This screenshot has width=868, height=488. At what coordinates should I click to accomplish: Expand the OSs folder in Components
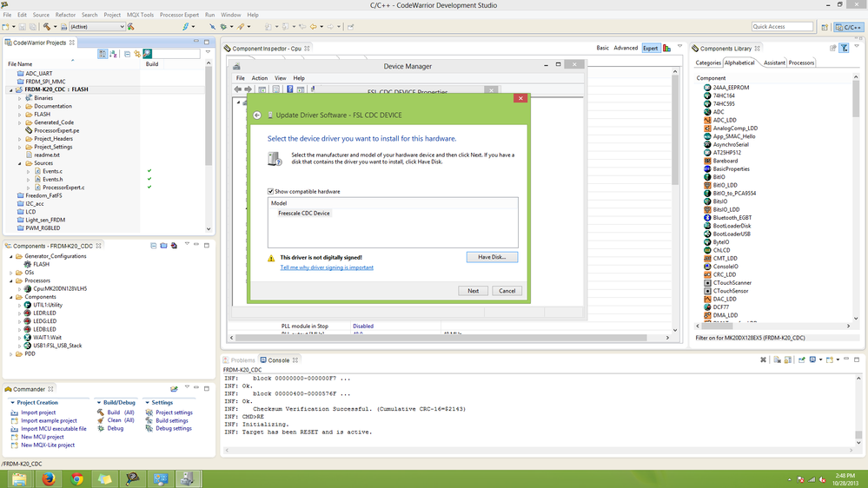(11, 273)
